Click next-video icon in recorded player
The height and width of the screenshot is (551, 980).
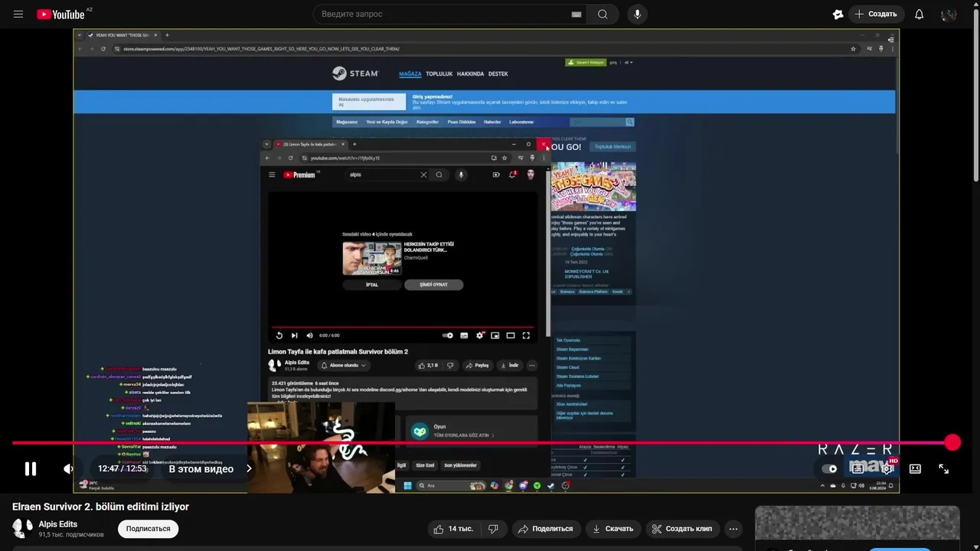tap(295, 335)
